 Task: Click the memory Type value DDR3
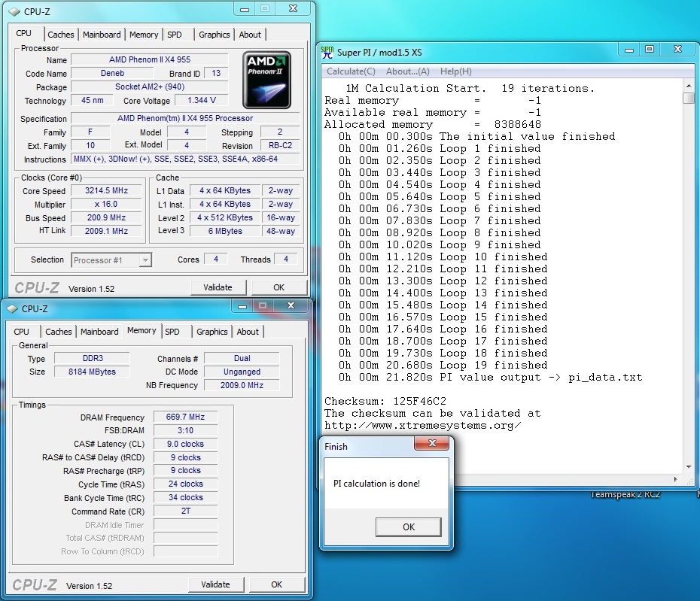(x=93, y=358)
